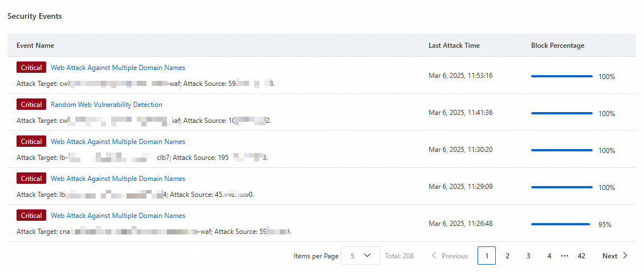Go to page 3 of events
Screen dimensions: 644x272
pos(528,256)
